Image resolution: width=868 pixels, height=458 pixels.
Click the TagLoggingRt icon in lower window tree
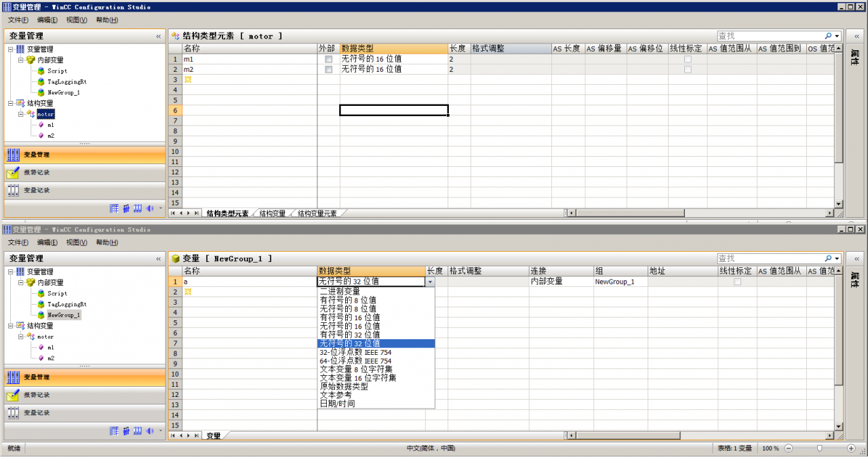[x=41, y=304]
